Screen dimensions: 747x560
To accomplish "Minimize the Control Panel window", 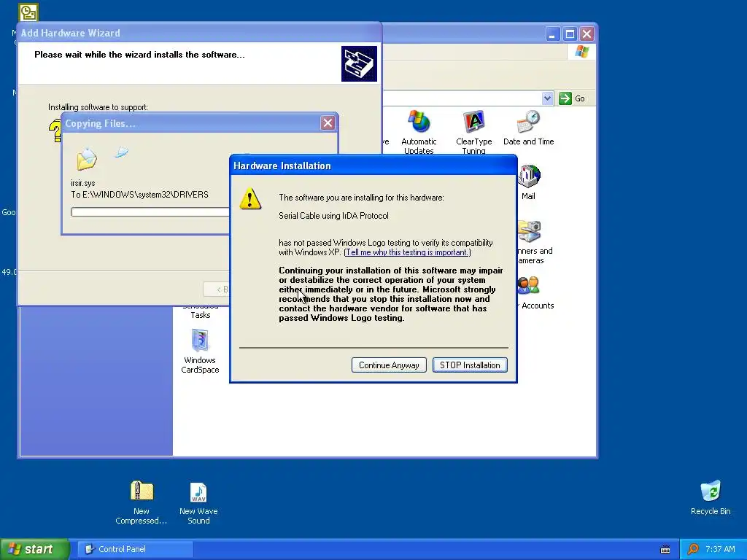I will [x=552, y=34].
